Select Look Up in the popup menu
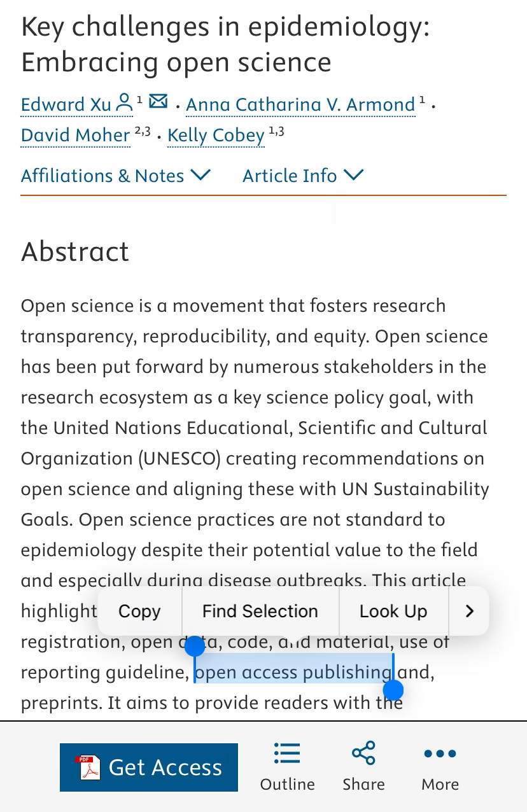Image resolution: width=527 pixels, height=812 pixels. tap(393, 612)
